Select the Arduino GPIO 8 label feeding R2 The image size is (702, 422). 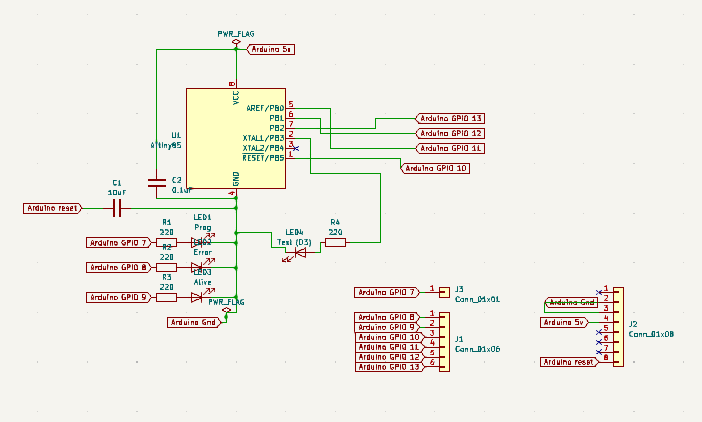point(119,268)
